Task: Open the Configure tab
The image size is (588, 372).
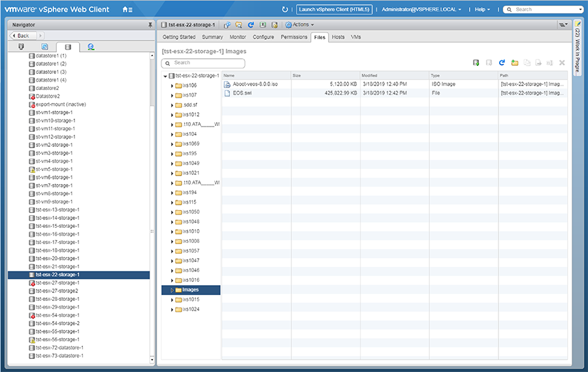Action: (263, 37)
